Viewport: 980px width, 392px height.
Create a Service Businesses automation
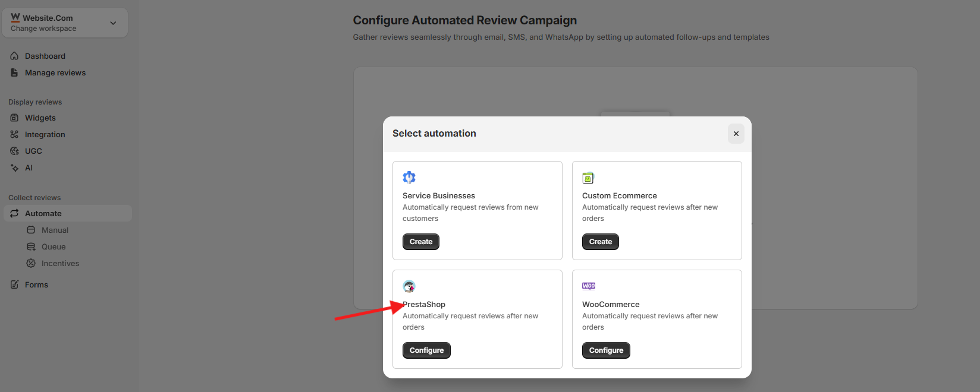(420, 242)
